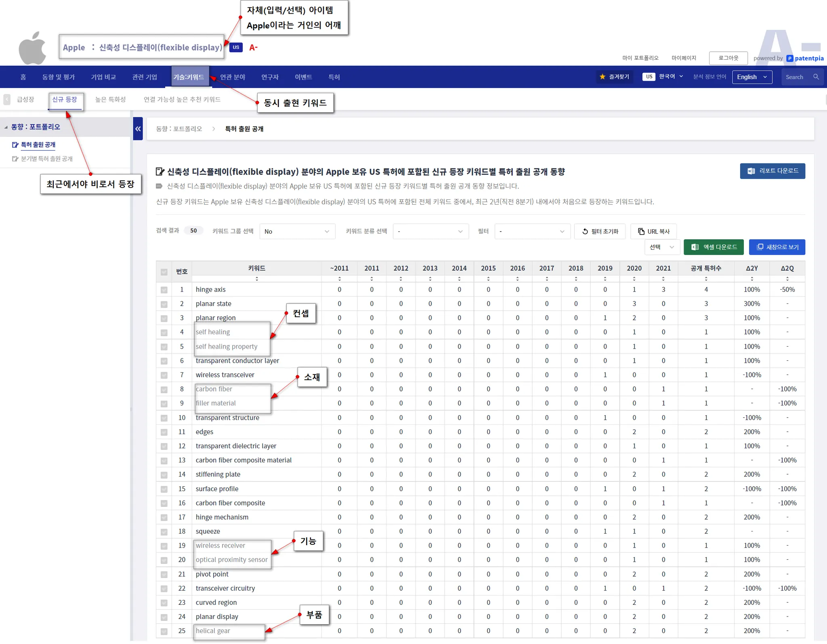This screenshot has width=827, height=644.
Task: Expand the keyword classification dropdown
Action: coord(430,231)
